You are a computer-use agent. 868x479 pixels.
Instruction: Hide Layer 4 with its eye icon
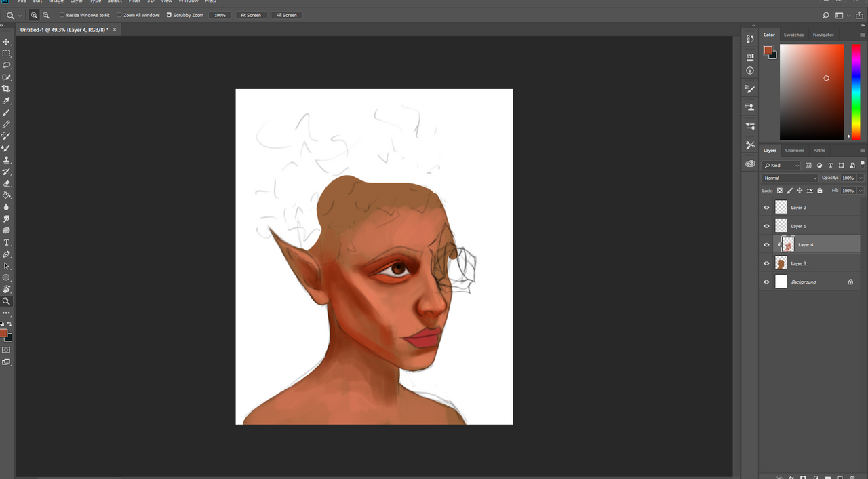coord(767,245)
